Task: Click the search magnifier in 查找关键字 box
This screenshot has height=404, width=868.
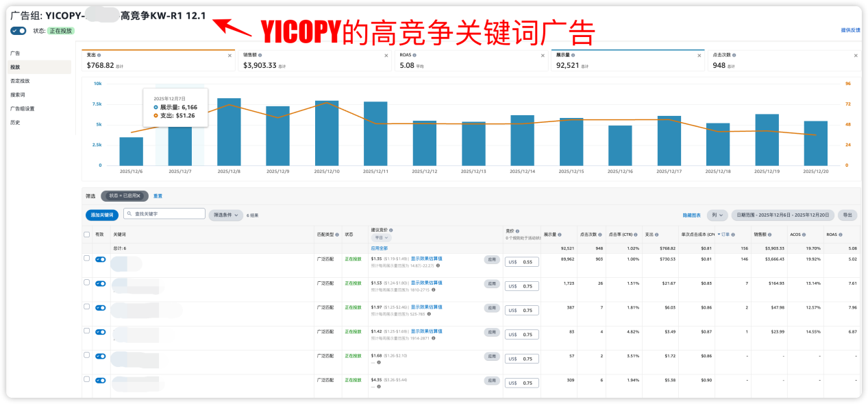Action: coord(129,214)
